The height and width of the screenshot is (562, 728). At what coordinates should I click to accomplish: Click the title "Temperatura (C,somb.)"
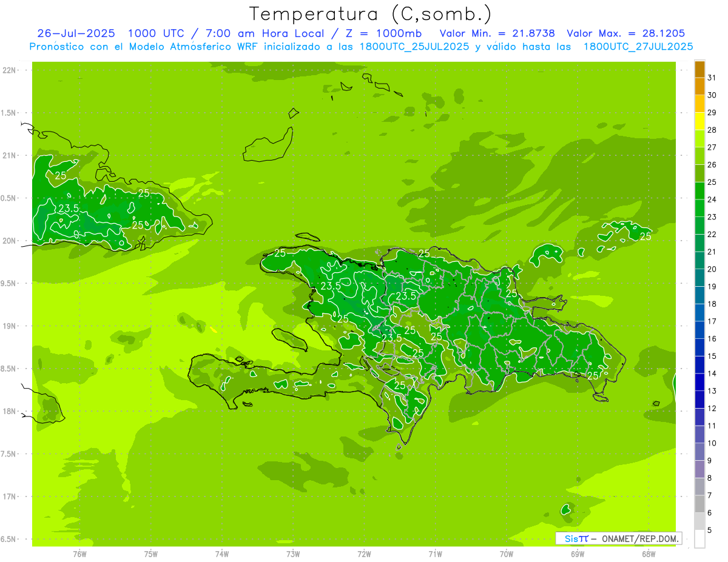pos(370,14)
